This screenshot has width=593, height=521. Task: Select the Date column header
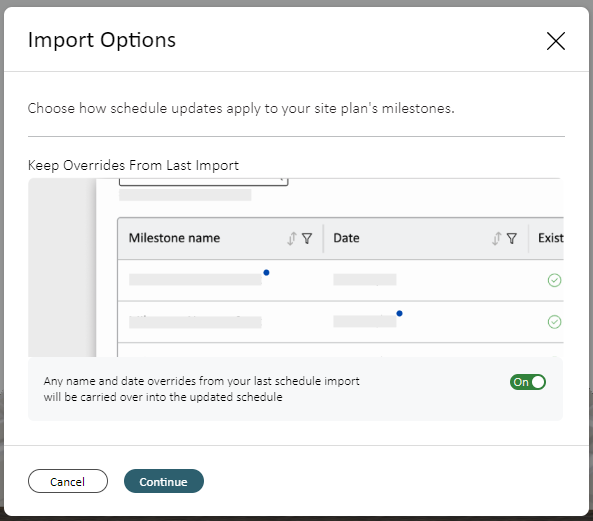[x=346, y=238]
